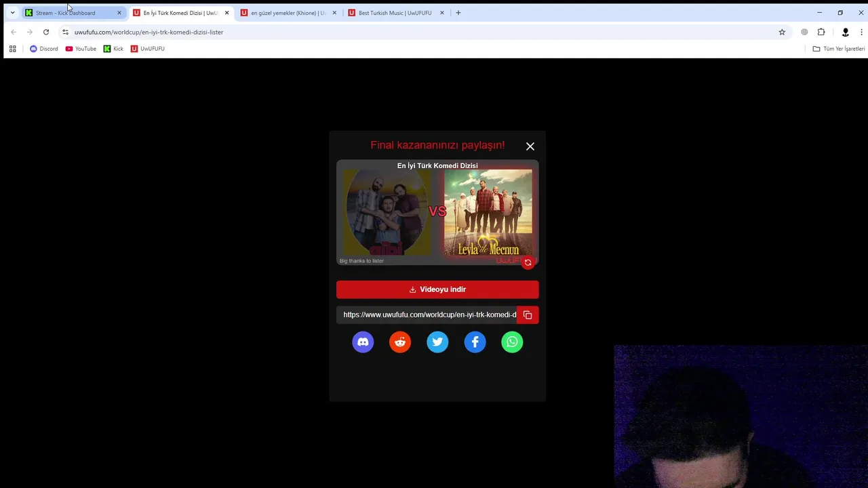Share result on Twitter
This screenshot has height=488, width=868.
[x=437, y=342]
